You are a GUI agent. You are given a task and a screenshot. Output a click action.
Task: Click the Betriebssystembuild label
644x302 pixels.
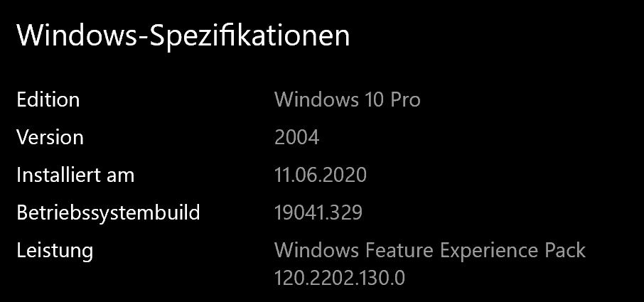[108, 212]
